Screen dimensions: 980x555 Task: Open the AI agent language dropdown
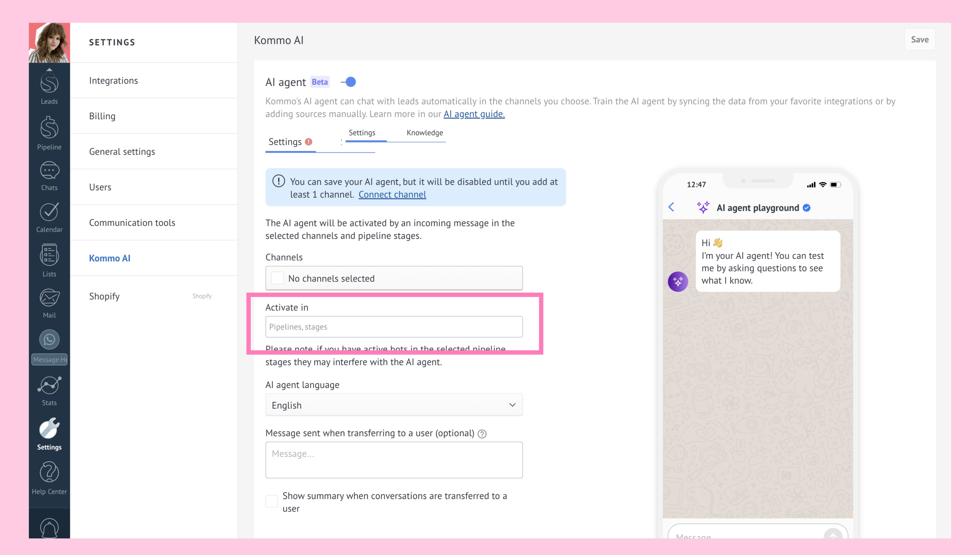[394, 405]
